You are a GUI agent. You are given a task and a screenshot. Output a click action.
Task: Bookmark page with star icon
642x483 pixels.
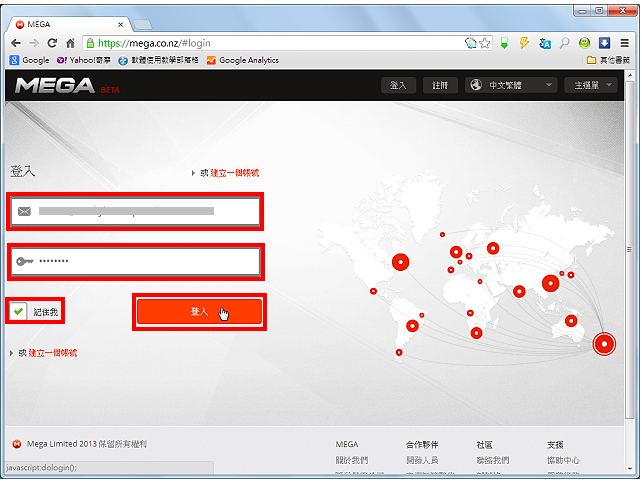(x=485, y=43)
